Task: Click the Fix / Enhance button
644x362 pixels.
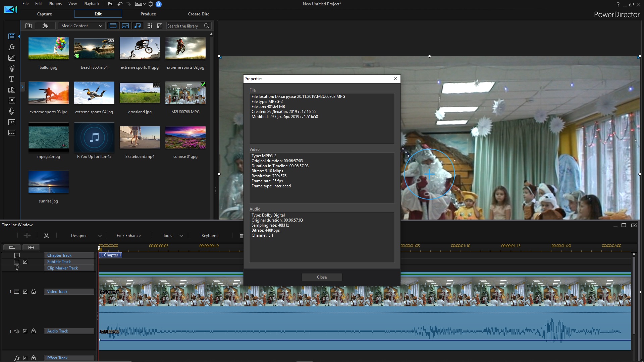Action: point(128,236)
